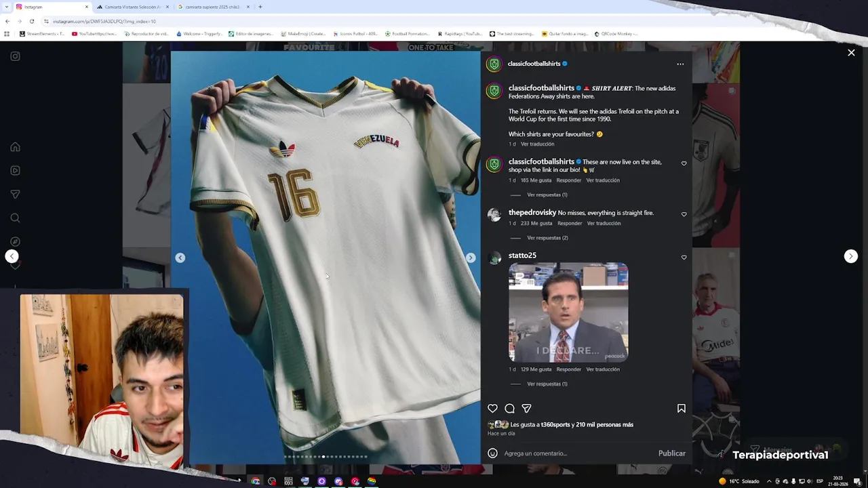This screenshot has height=488, width=868.
Task: Show hidden system tray icons
Action: click(769, 481)
